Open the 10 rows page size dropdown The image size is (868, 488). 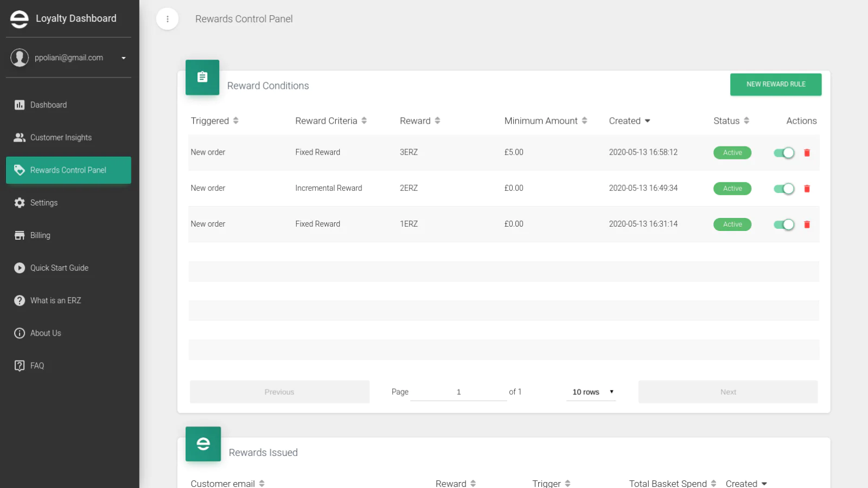[x=591, y=392]
